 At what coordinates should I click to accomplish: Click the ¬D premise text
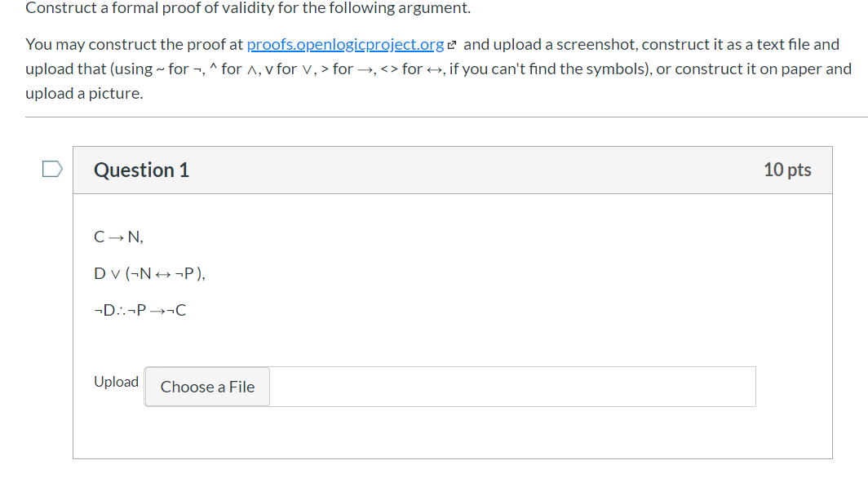pyautogui.click(x=104, y=310)
